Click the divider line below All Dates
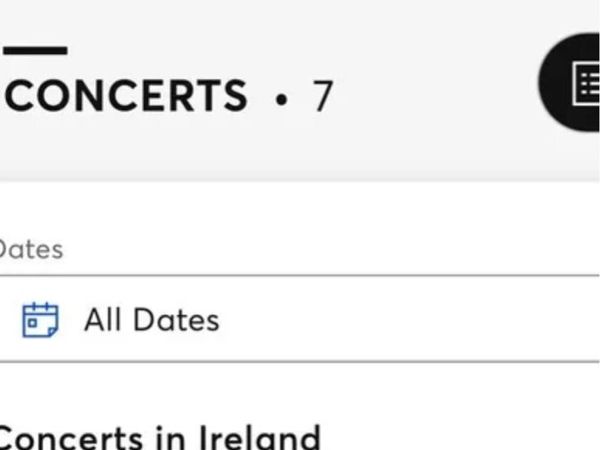Screen dimensions: 600x450 point(300,361)
